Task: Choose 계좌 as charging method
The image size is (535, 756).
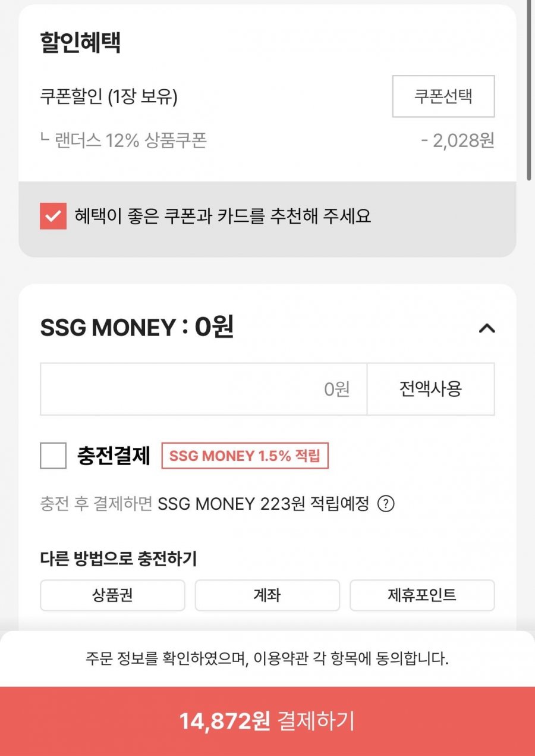Action: tap(267, 595)
